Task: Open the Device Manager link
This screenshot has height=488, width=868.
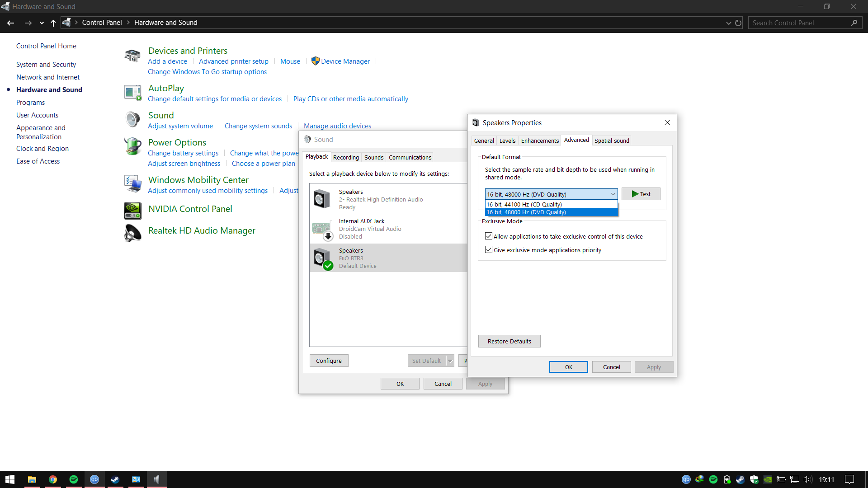Action: (x=345, y=61)
